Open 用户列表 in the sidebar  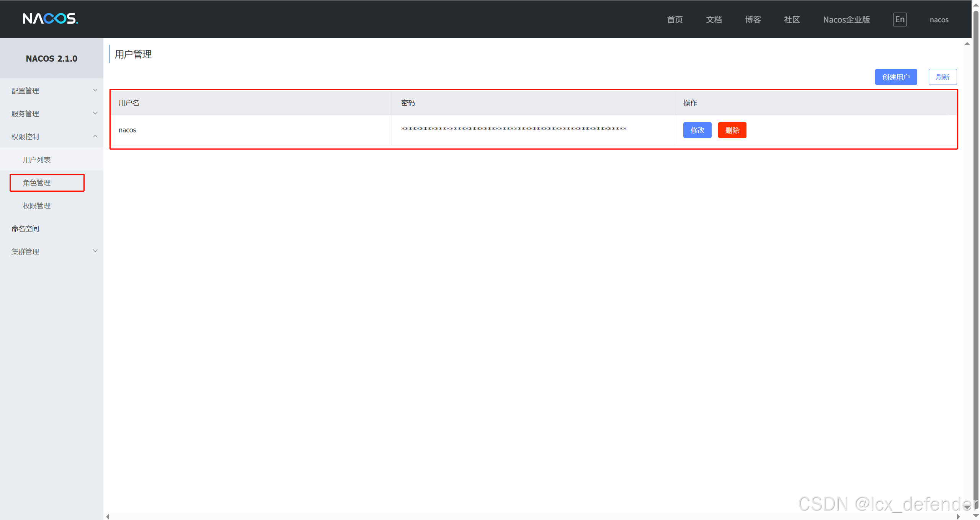pos(37,160)
